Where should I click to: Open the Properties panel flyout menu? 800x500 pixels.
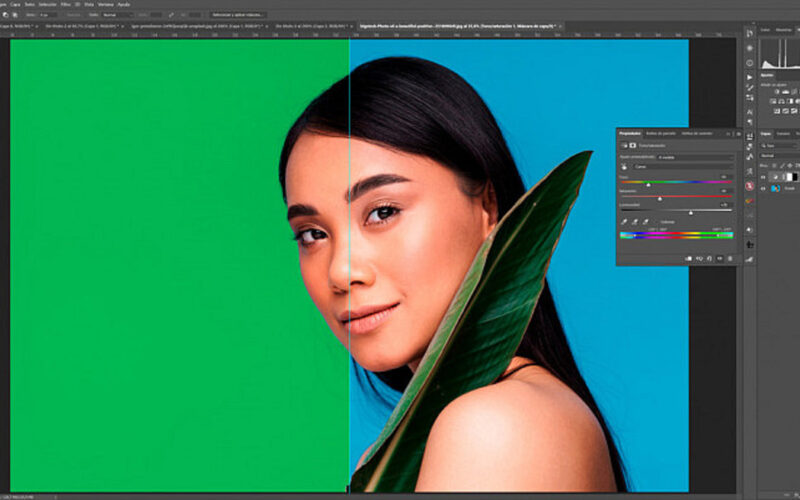coord(739,134)
